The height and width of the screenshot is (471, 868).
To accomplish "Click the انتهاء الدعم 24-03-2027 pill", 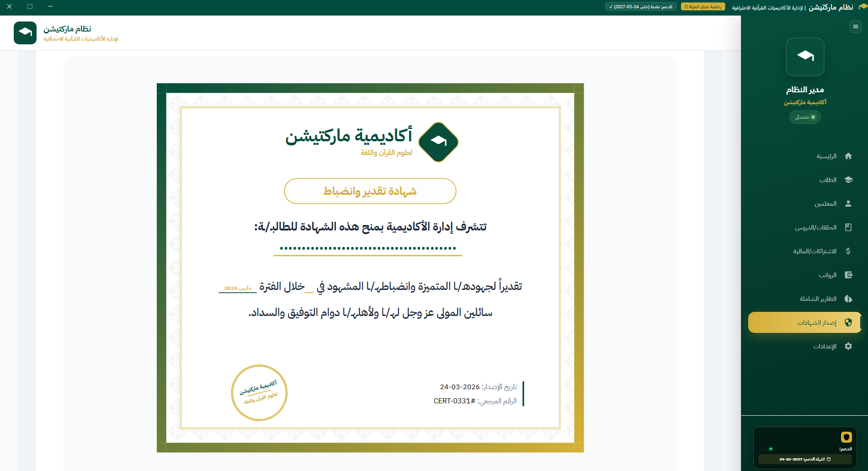I will point(805,459).
